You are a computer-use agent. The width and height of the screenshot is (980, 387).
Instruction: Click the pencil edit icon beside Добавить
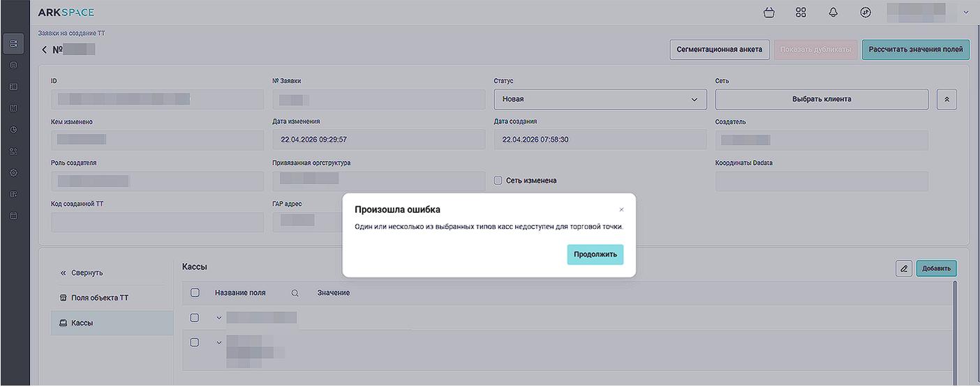tap(903, 268)
